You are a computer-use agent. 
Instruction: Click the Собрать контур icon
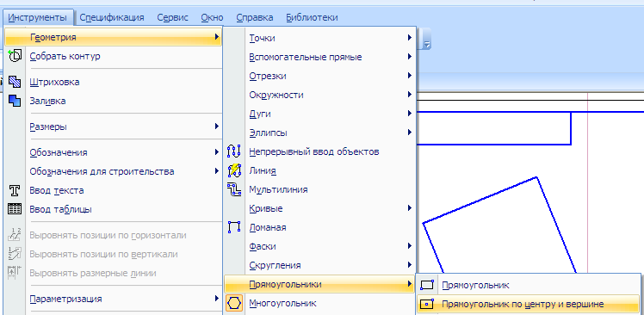[x=15, y=56]
